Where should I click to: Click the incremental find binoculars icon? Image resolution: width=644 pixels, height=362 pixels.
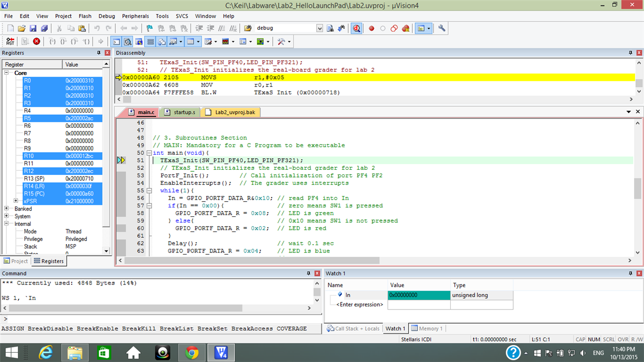(341, 28)
